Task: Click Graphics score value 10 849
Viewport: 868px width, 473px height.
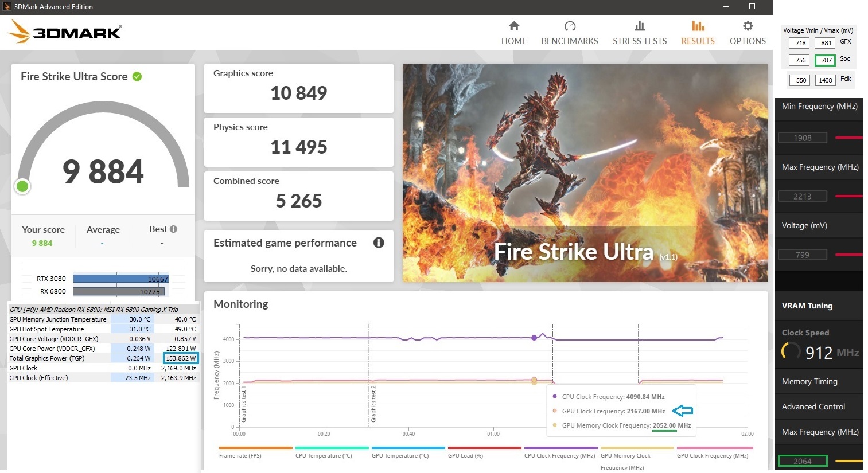Action: pos(298,93)
